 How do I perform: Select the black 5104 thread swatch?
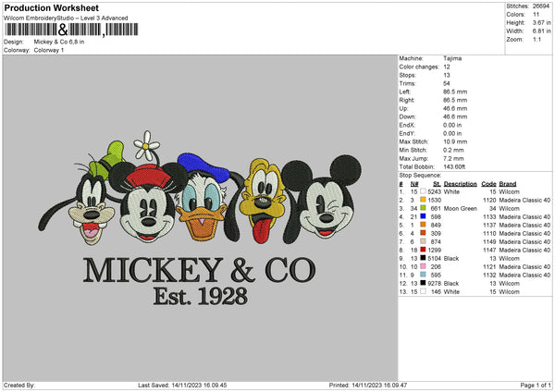[x=422, y=258]
